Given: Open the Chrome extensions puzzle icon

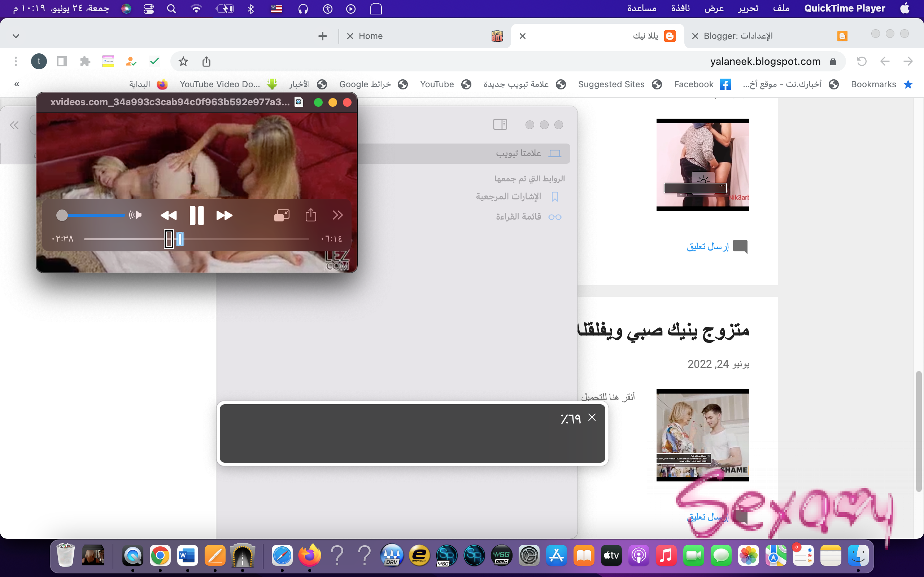Looking at the screenshot, I should (x=85, y=61).
